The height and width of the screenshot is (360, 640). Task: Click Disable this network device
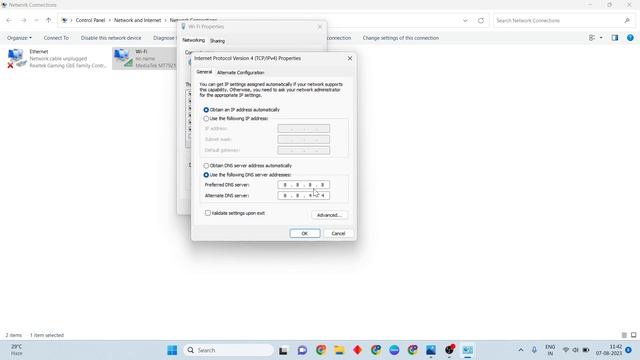[111, 38]
